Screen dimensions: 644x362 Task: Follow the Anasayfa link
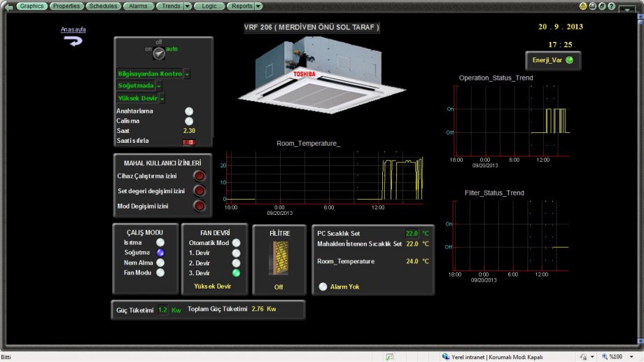[73, 29]
